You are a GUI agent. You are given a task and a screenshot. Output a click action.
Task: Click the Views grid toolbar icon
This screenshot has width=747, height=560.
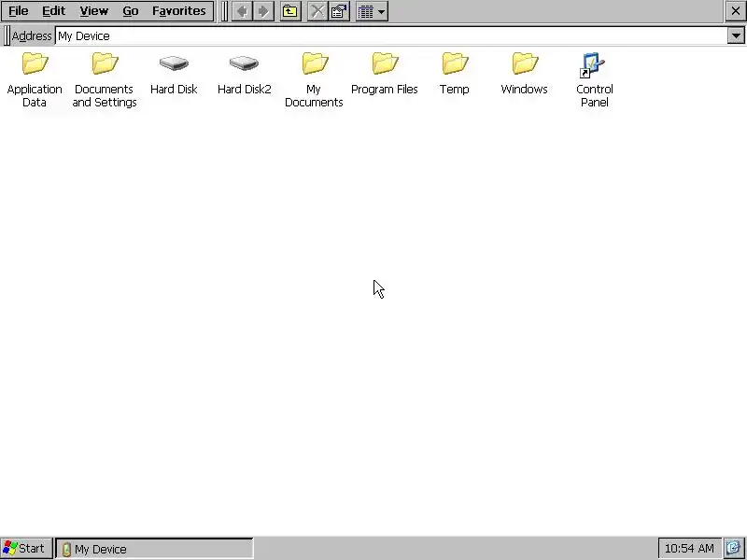point(366,11)
